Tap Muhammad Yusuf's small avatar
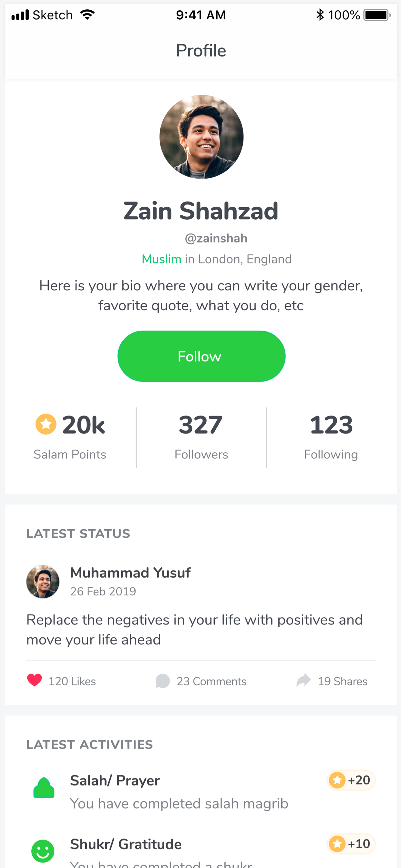The width and height of the screenshot is (401, 868). point(43,582)
